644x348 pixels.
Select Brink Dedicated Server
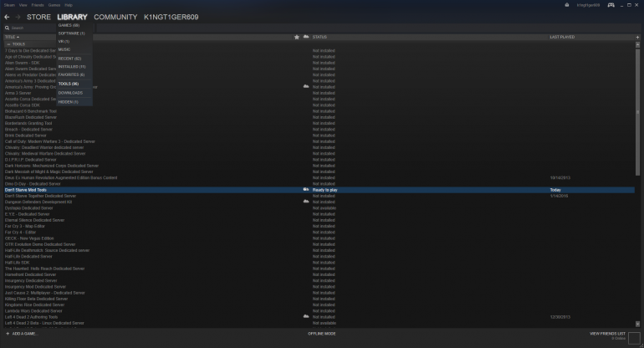click(x=25, y=136)
